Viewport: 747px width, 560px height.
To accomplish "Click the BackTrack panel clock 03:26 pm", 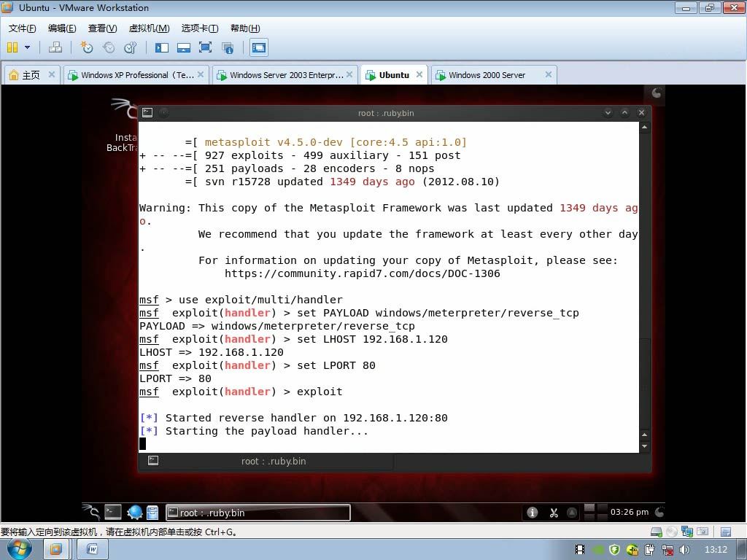I will 630,512.
